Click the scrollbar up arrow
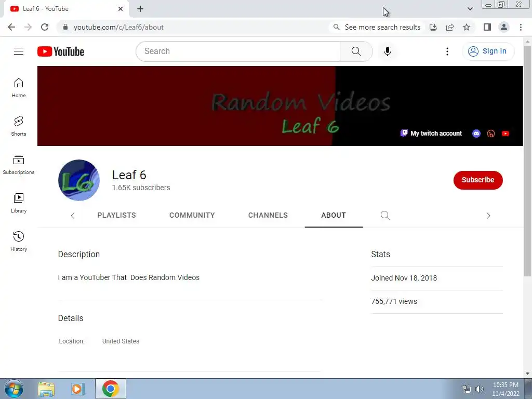 527,42
